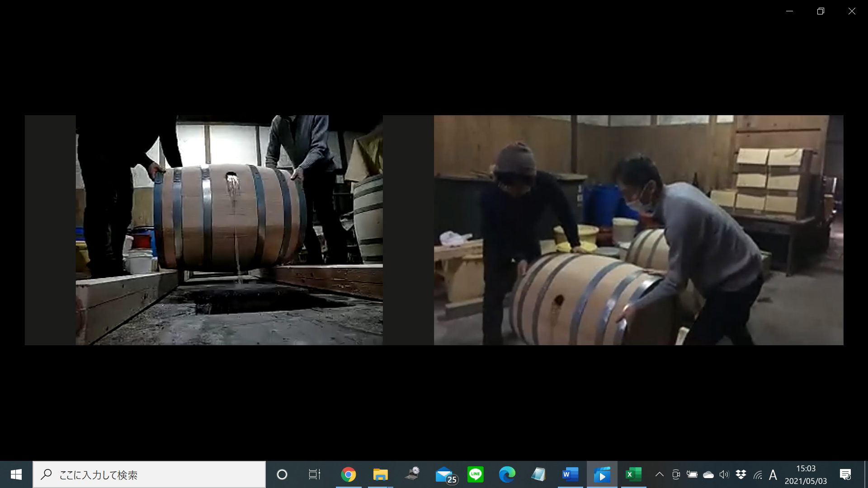Screen dimensions: 868x488
Task: Minimize the video player window
Action: tap(790, 11)
